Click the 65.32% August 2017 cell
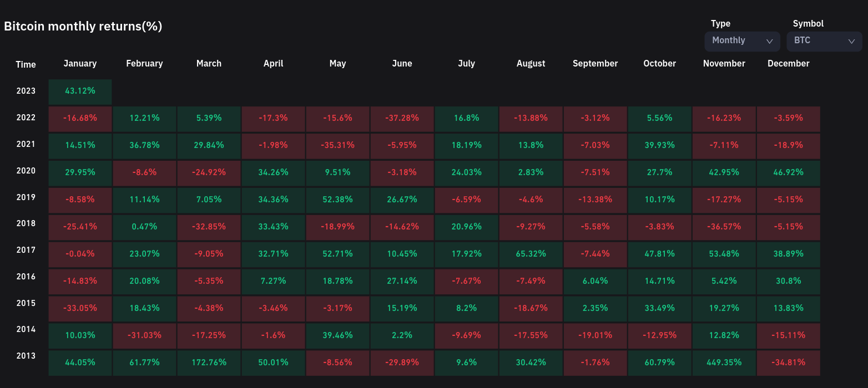Screen dimensions: 868x388 [x=531, y=254]
